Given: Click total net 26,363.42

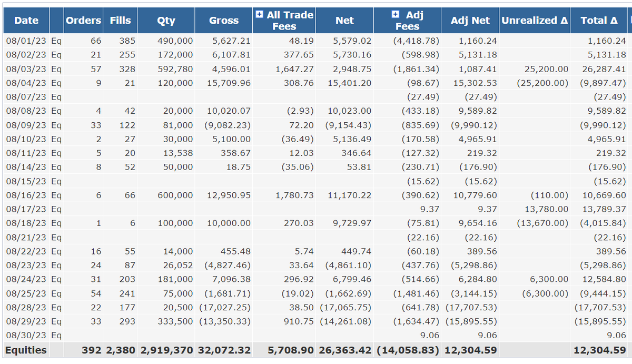Looking at the screenshot, I should pos(345,350).
